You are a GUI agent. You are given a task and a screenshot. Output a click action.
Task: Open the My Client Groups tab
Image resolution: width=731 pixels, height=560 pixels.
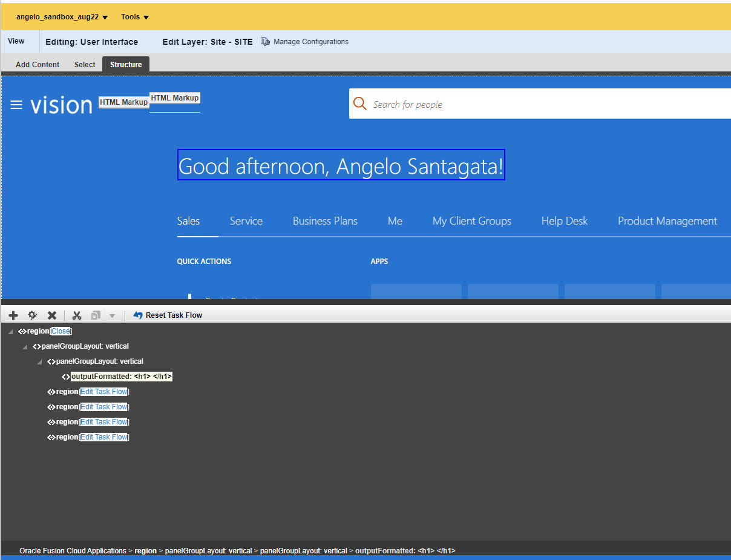pos(472,221)
